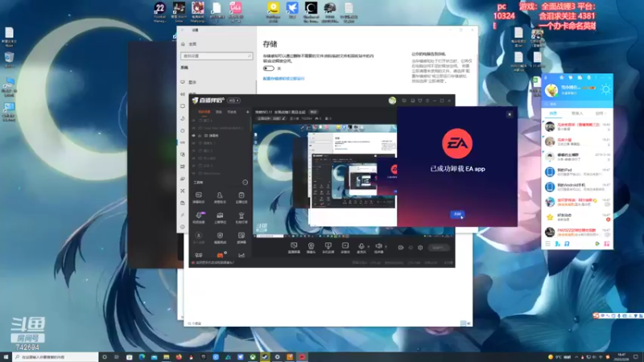Toggle visibility of the first source row

194,121
